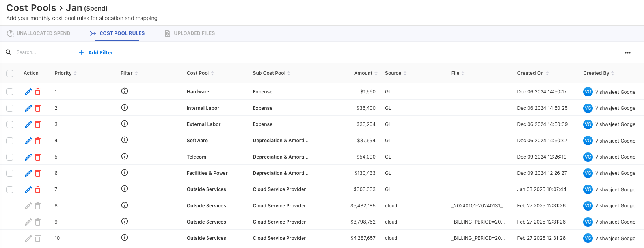The height and width of the screenshot is (248, 644).
Task: Delete the Facilities & Power rule
Action: (x=38, y=173)
